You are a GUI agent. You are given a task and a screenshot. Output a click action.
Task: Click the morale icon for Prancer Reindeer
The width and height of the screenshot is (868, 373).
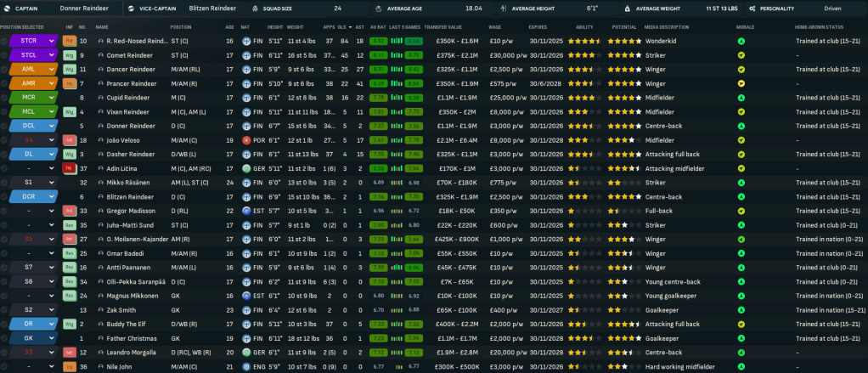coord(741,83)
